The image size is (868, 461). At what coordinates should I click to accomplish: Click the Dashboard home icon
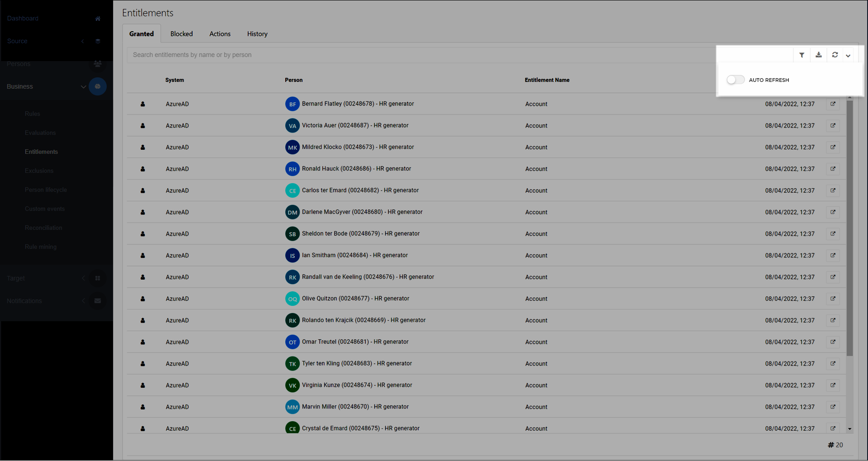click(98, 19)
